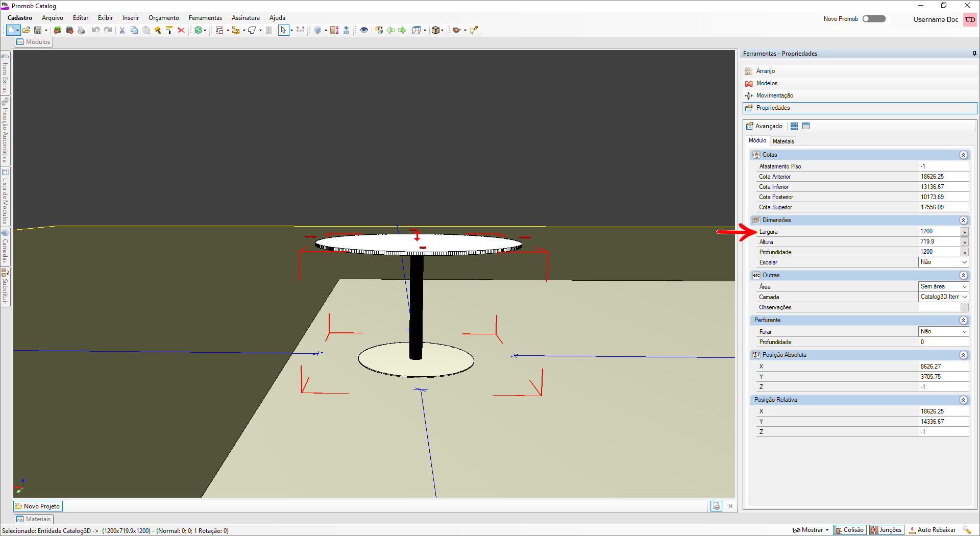Screen dimensions: 980x536
Task: Open Observações ellipsis editor button
Action: coord(964,307)
